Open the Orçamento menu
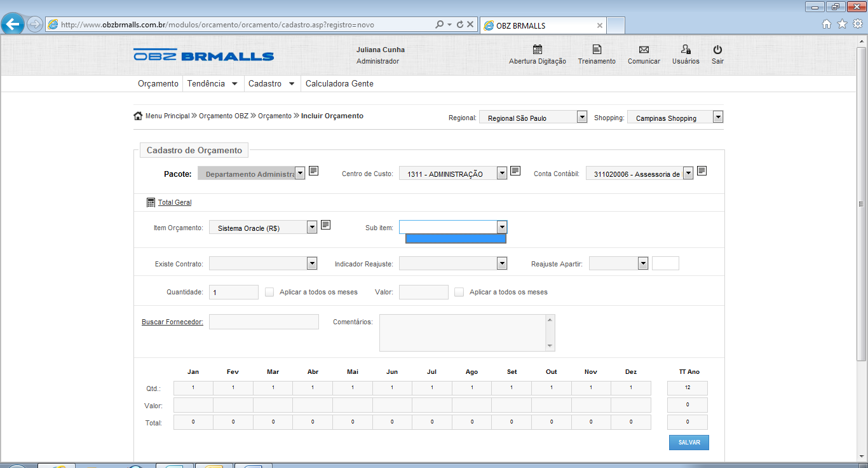 tap(158, 83)
